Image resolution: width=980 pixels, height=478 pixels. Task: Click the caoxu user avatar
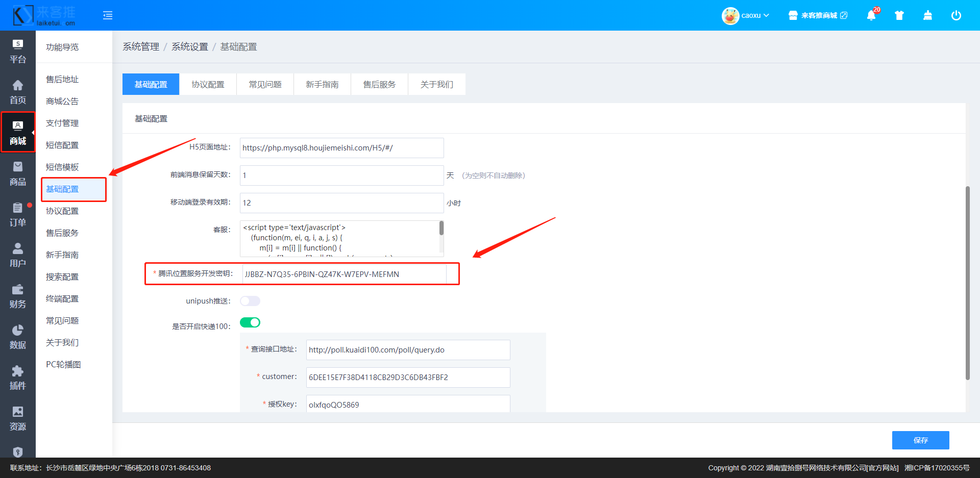(730, 15)
